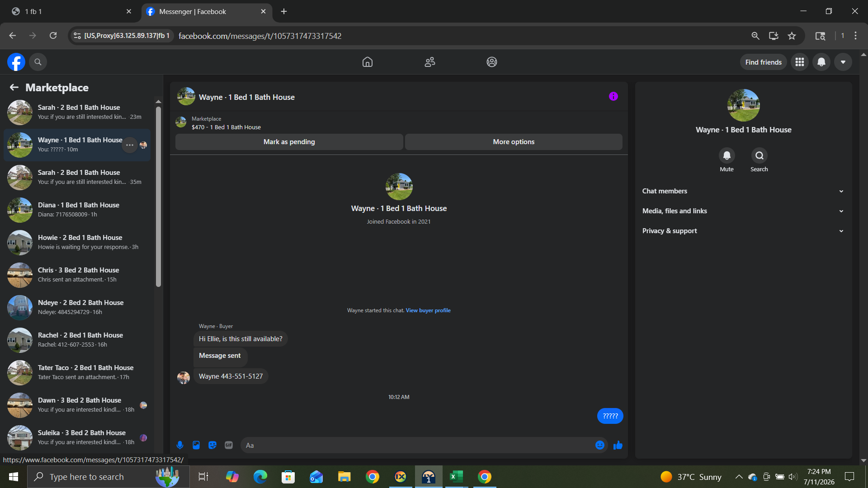The image size is (868, 488).
Task: Click the chat list scrollbar
Action: point(158,197)
